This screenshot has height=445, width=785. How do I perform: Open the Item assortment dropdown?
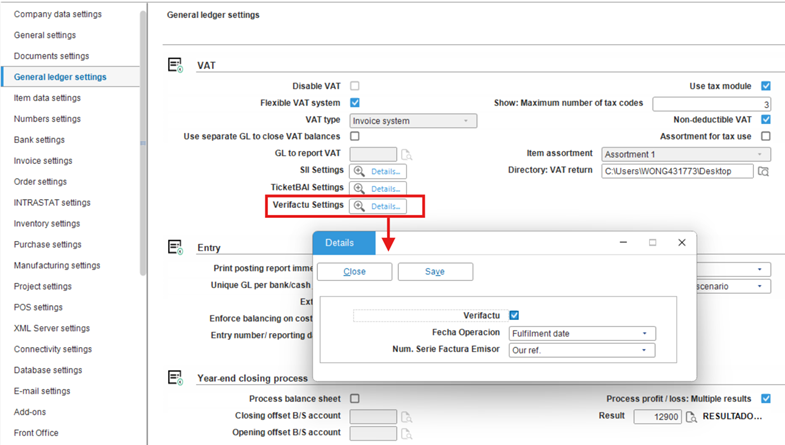685,154
